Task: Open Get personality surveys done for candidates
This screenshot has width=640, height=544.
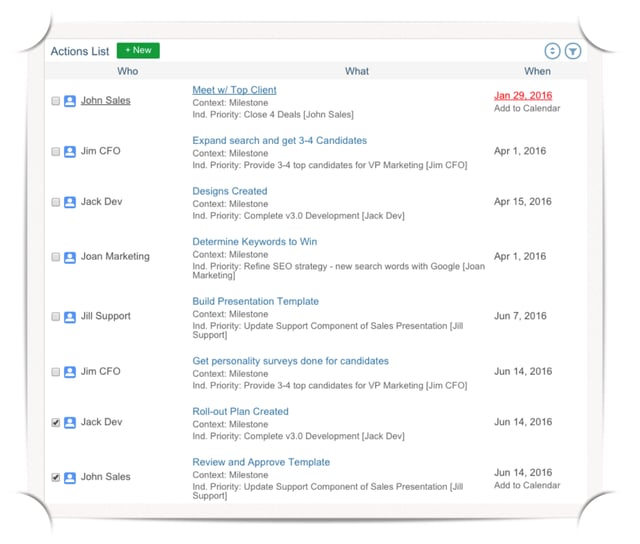Action: [291, 361]
